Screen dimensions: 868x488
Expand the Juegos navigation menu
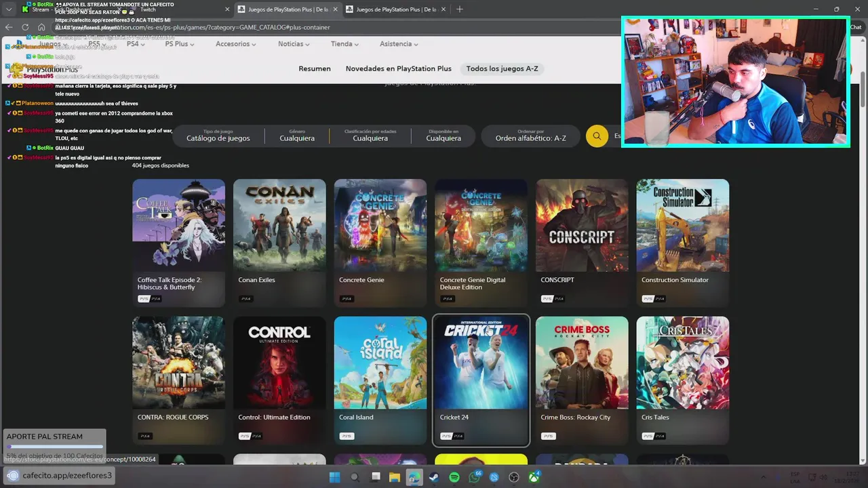point(54,44)
